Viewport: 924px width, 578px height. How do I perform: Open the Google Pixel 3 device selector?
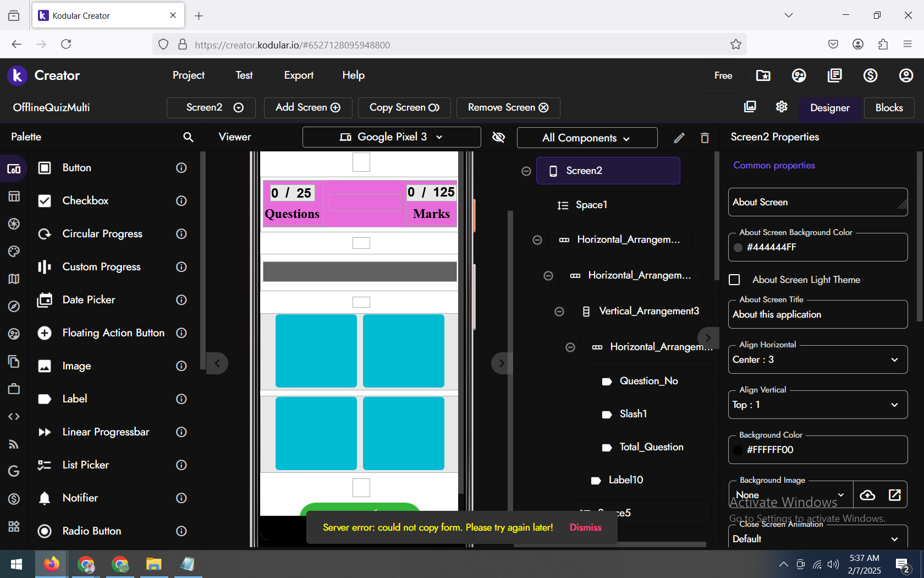(x=391, y=137)
